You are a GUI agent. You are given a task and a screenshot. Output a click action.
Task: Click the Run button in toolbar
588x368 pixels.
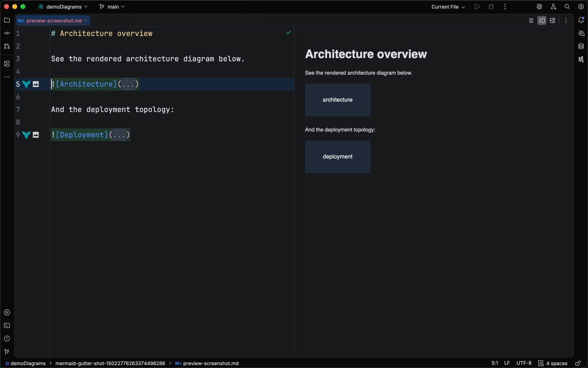tap(477, 7)
